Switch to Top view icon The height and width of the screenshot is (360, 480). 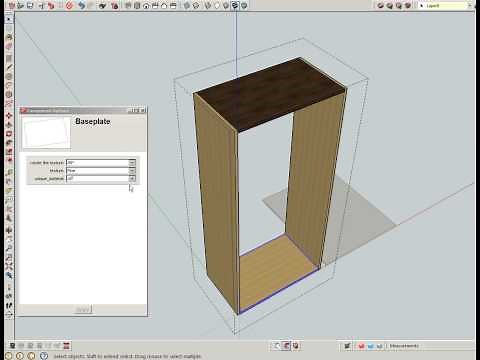point(137,5)
